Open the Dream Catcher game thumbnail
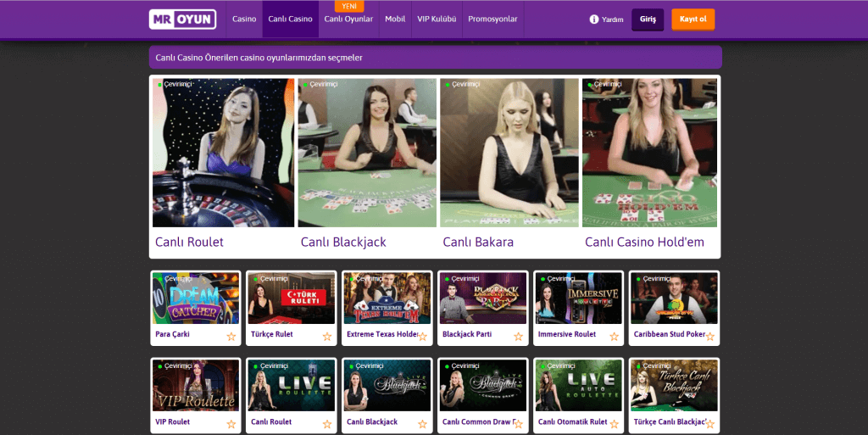Viewport: 868px width, 435px height. tap(195, 298)
